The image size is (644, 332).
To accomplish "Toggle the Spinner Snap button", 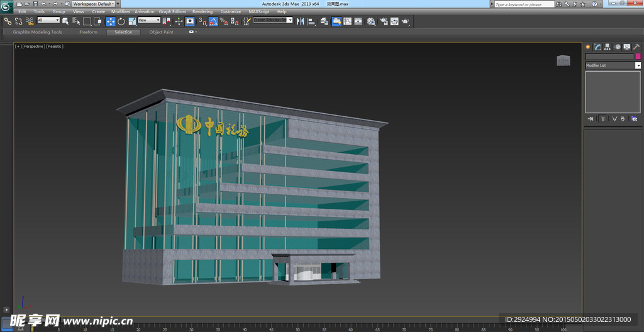I will click(234, 21).
